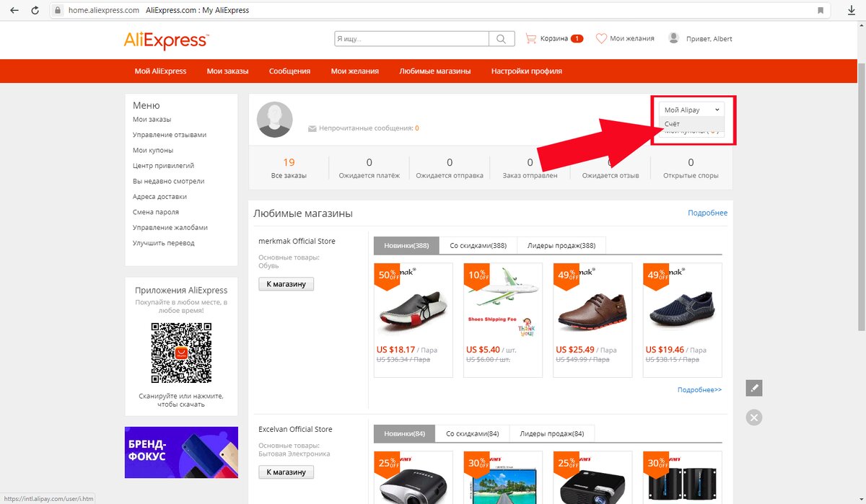Go back using browser back arrow

point(14,10)
